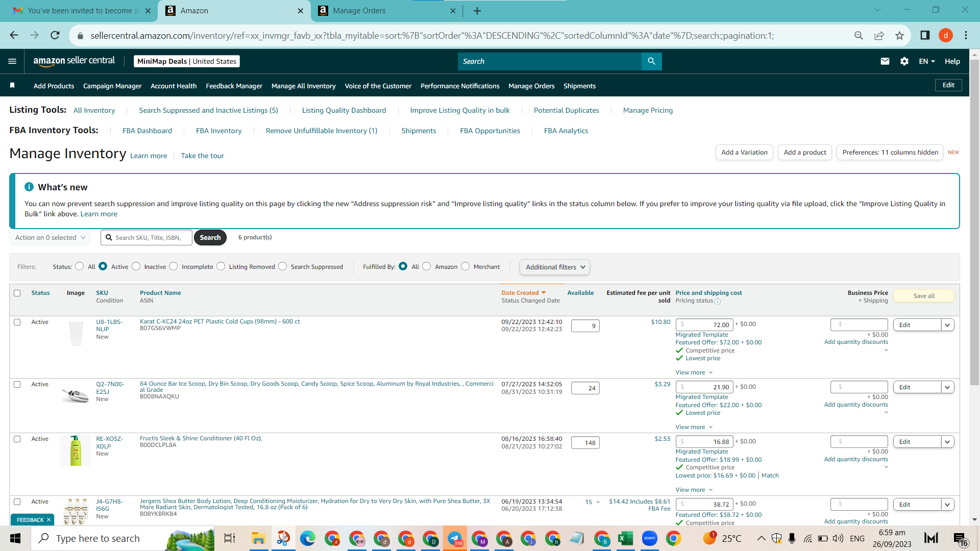Open Account Health menu item
This screenshot has height=551, width=980.
[x=174, y=86]
